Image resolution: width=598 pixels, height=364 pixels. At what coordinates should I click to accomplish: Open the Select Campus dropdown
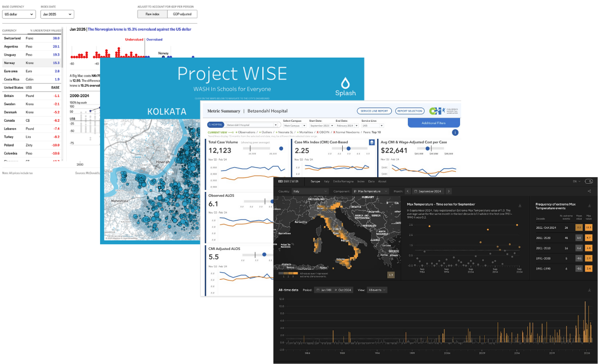294,125
